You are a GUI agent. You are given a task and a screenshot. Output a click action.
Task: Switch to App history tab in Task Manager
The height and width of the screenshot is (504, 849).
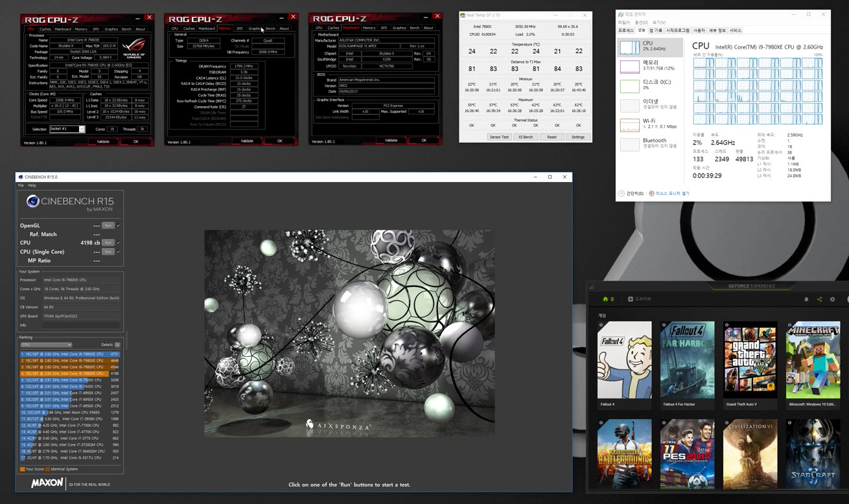656,30
